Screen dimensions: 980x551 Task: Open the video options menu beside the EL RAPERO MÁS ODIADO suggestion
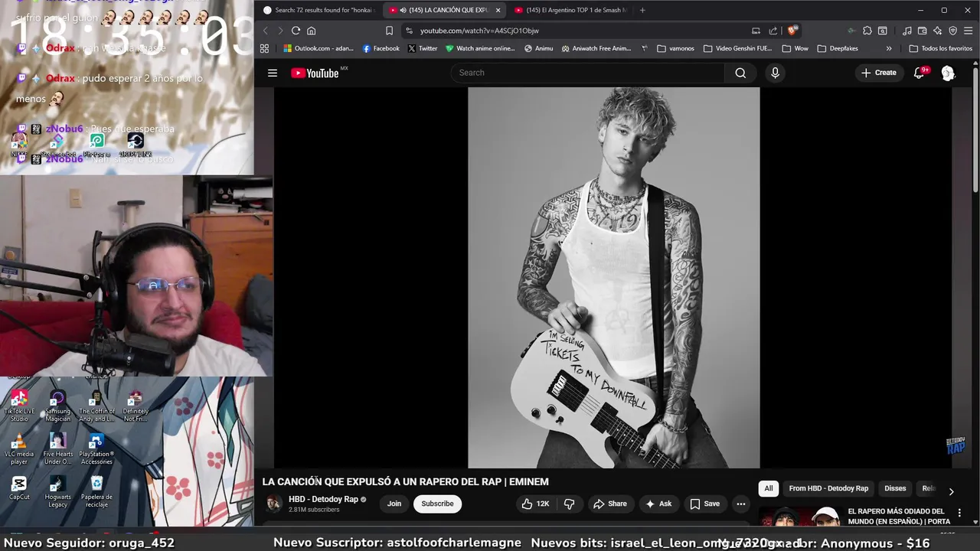point(959,513)
